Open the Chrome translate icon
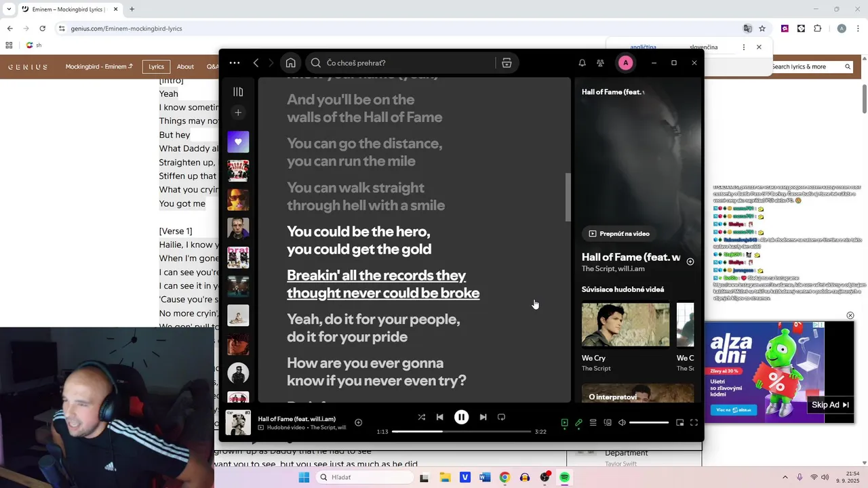The image size is (868, 488). tap(747, 28)
